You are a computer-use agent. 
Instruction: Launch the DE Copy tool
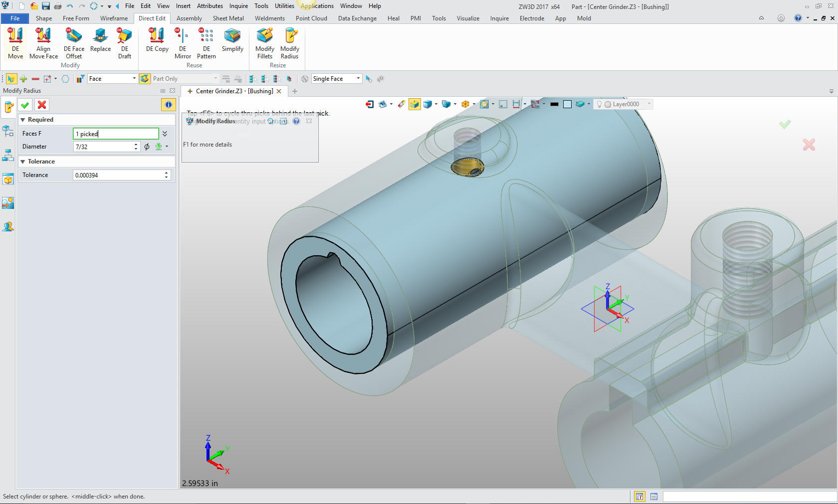(157, 40)
